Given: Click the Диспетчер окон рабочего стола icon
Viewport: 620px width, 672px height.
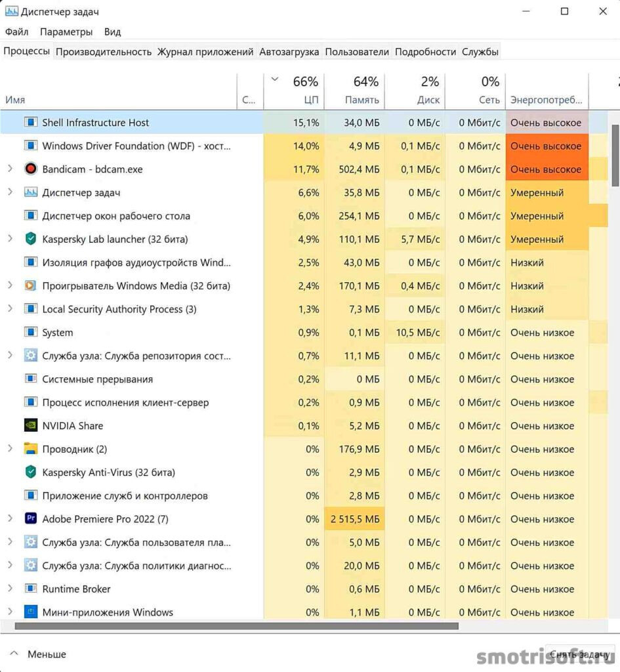Looking at the screenshot, I should [30, 215].
